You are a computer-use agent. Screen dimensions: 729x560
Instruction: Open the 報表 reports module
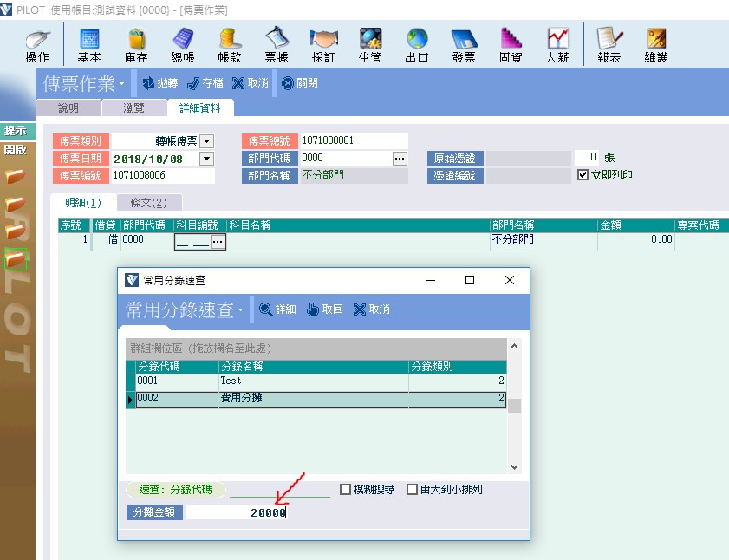point(609,46)
